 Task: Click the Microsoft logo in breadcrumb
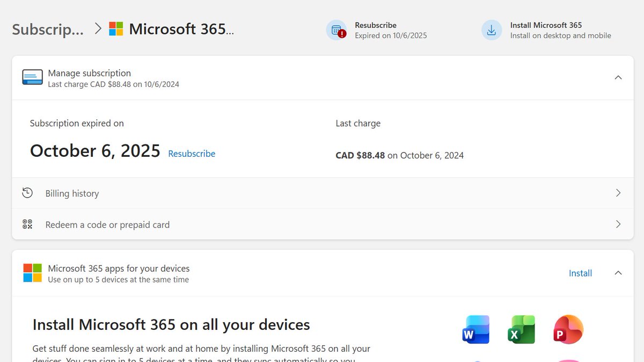coord(116,28)
